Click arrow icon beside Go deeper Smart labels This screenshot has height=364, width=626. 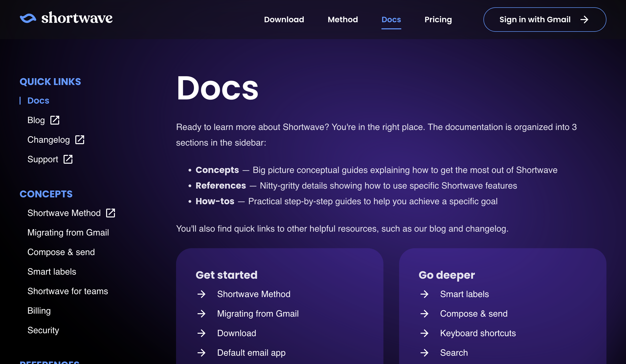click(x=425, y=294)
